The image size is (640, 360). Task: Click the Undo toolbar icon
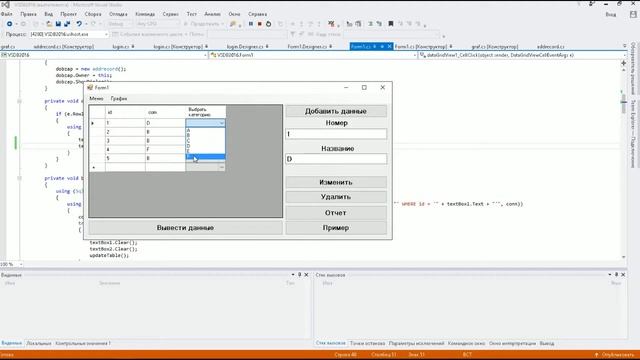click(79, 24)
